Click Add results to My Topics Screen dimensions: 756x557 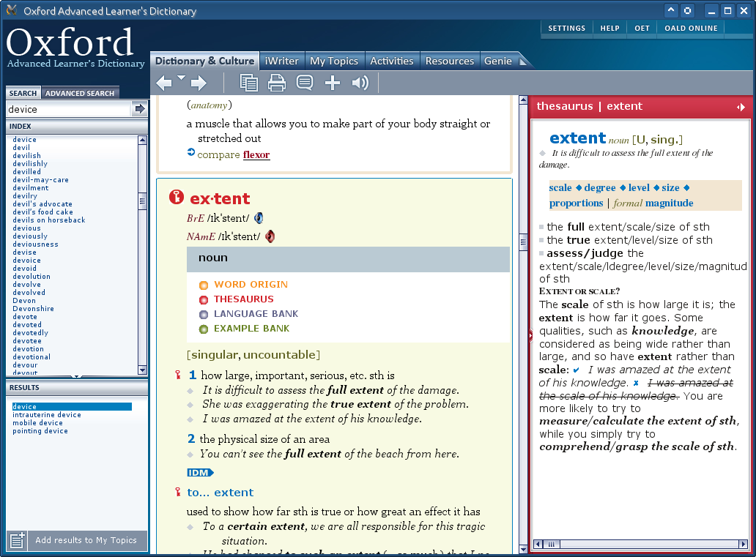click(x=86, y=540)
